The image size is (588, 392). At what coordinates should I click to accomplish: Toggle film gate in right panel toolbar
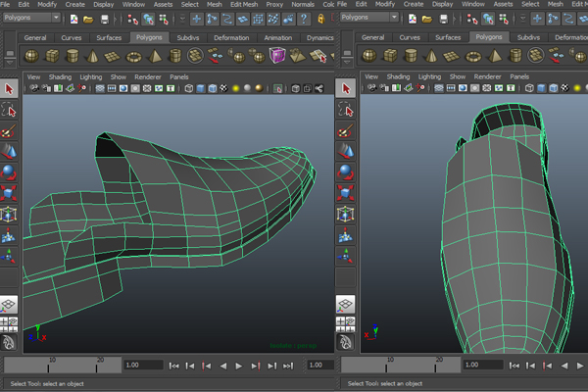point(451,88)
